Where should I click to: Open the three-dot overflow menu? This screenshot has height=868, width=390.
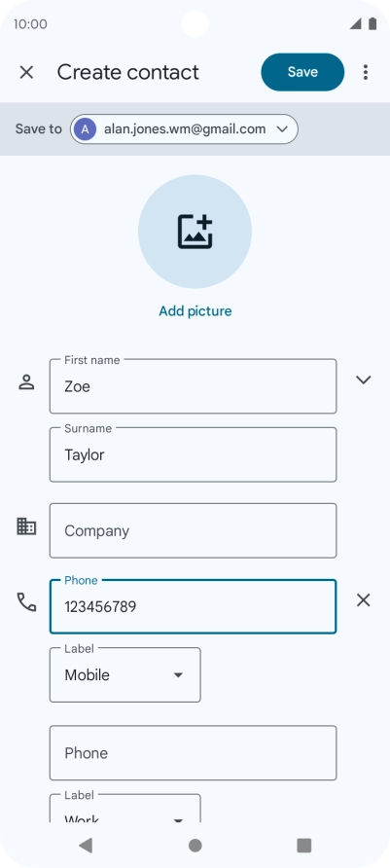click(365, 72)
